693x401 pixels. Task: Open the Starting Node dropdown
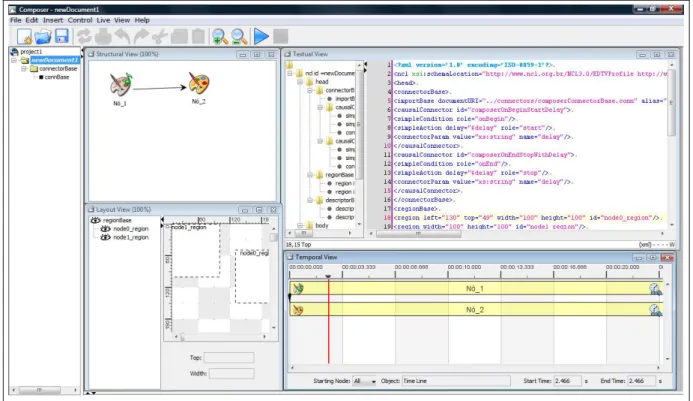point(365,381)
